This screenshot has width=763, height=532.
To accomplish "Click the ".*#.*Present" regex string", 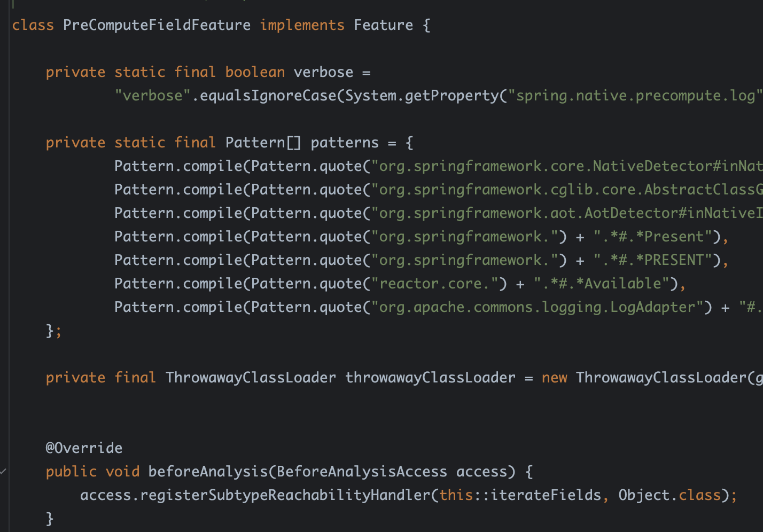I will point(652,237).
